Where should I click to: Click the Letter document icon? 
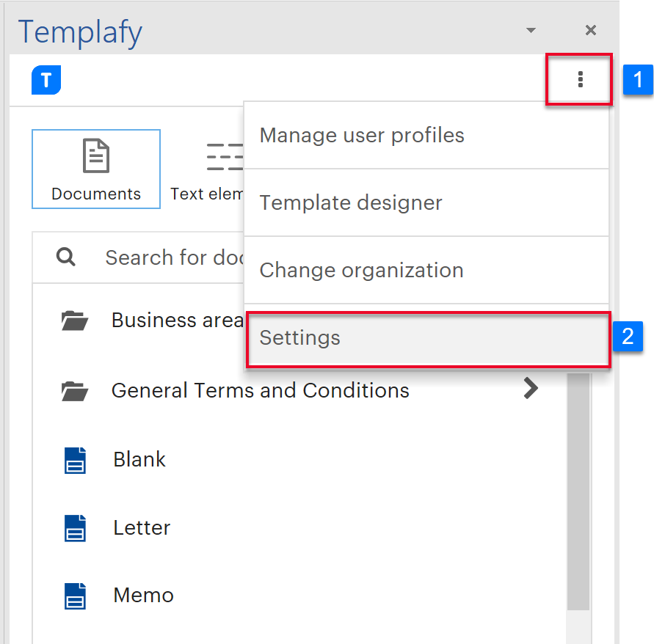[75, 528]
